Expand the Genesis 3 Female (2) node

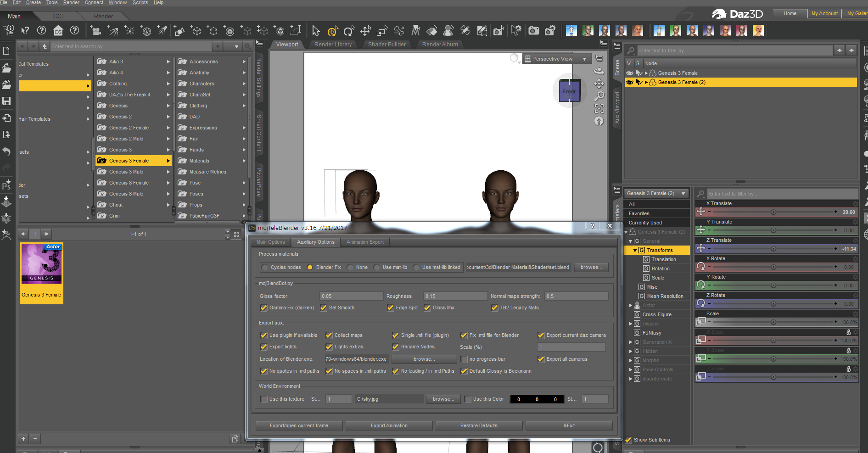click(x=646, y=83)
